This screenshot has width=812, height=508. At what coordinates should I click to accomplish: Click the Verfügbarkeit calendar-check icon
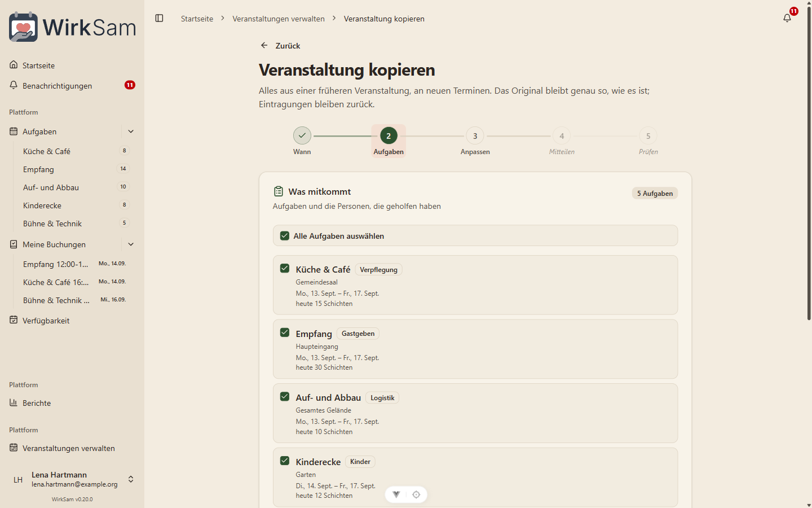pos(14,320)
